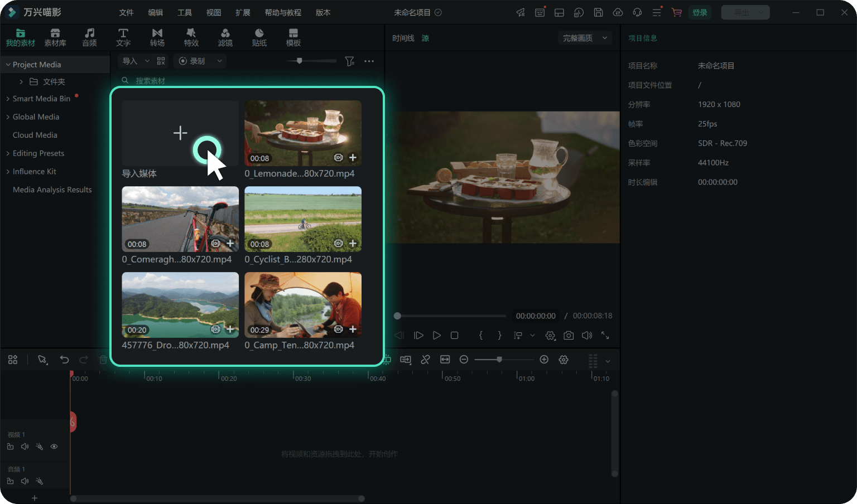
Task: Mute the 音频 1 track speaker
Action: [25, 481]
